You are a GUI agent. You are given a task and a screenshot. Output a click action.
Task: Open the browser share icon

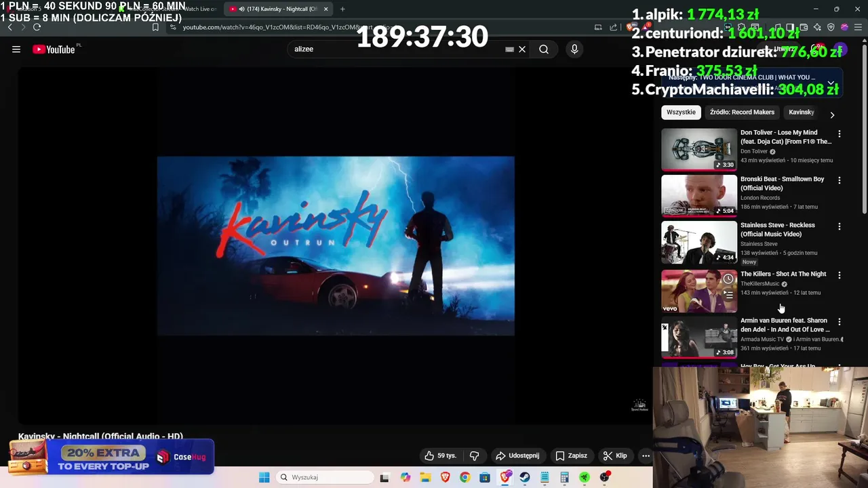614,27
